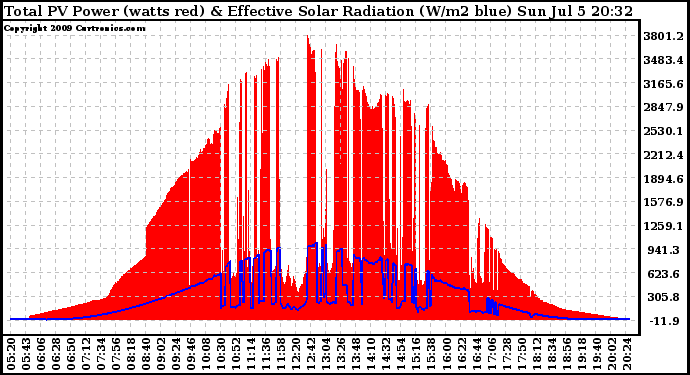The height and width of the screenshot is (375, 690).
Task: Select the 10:30 time label
Action: [221, 354]
